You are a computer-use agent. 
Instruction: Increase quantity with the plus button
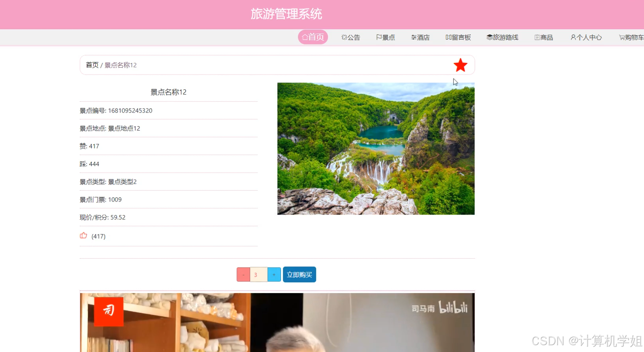click(274, 275)
